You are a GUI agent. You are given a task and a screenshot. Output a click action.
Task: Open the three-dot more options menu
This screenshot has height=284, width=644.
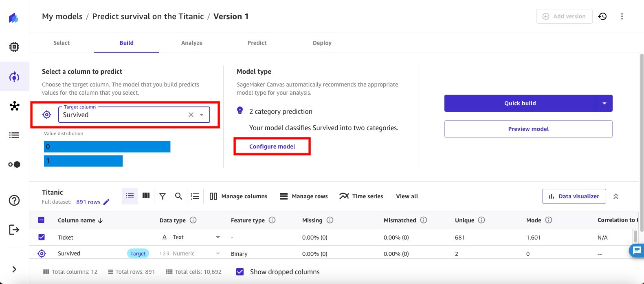point(622,16)
